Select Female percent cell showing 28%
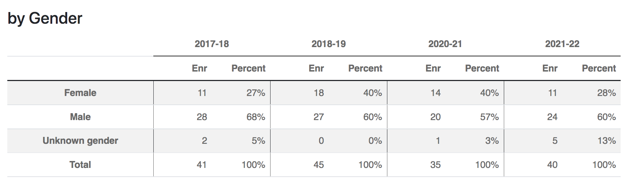 [x=606, y=93]
